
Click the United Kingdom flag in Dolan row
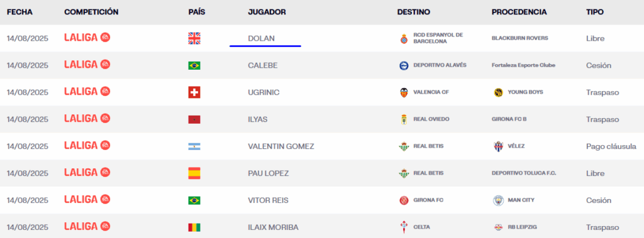[194, 38]
